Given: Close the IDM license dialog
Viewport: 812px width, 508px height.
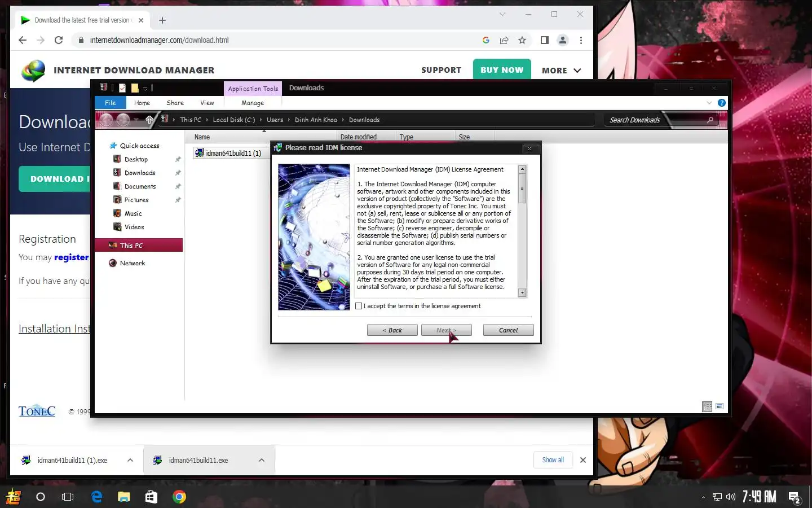Looking at the screenshot, I should coord(529,148).
